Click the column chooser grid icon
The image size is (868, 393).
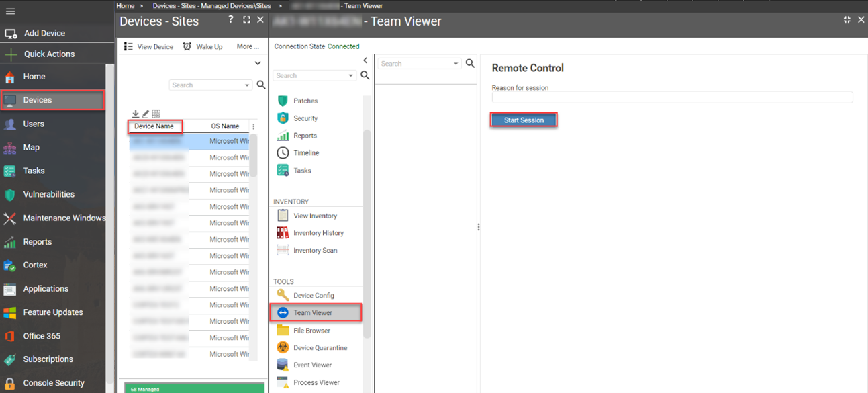pyautogui.click(x=156, y=114)
